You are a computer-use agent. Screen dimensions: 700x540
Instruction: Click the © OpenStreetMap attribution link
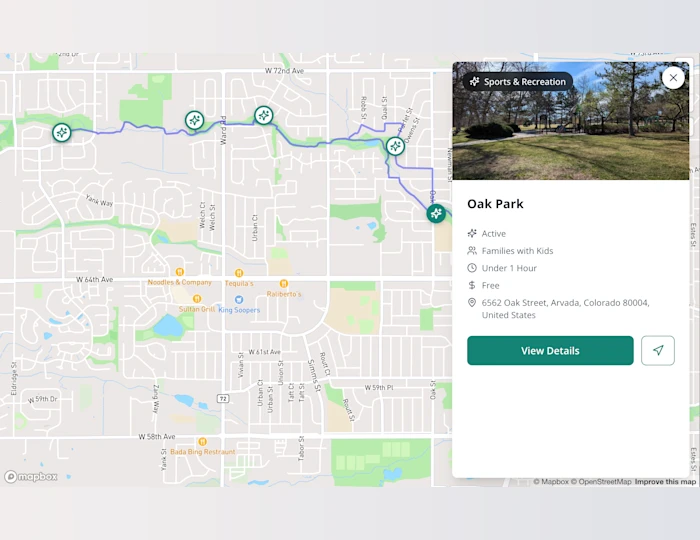pos(601,482)
